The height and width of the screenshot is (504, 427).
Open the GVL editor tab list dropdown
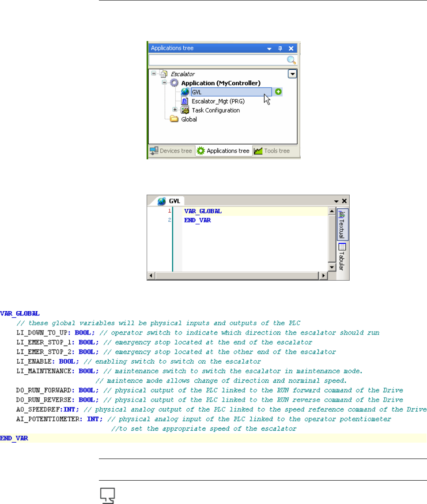[x=336, y=201]
